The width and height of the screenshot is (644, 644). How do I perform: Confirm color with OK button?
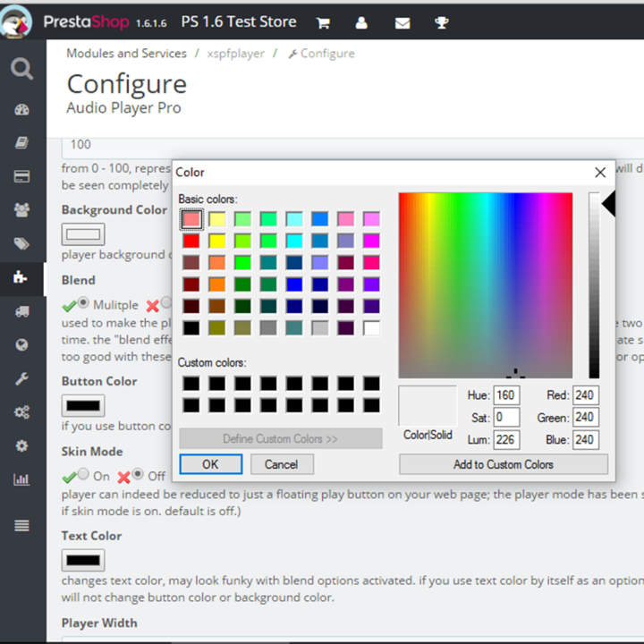pos(211,464)
